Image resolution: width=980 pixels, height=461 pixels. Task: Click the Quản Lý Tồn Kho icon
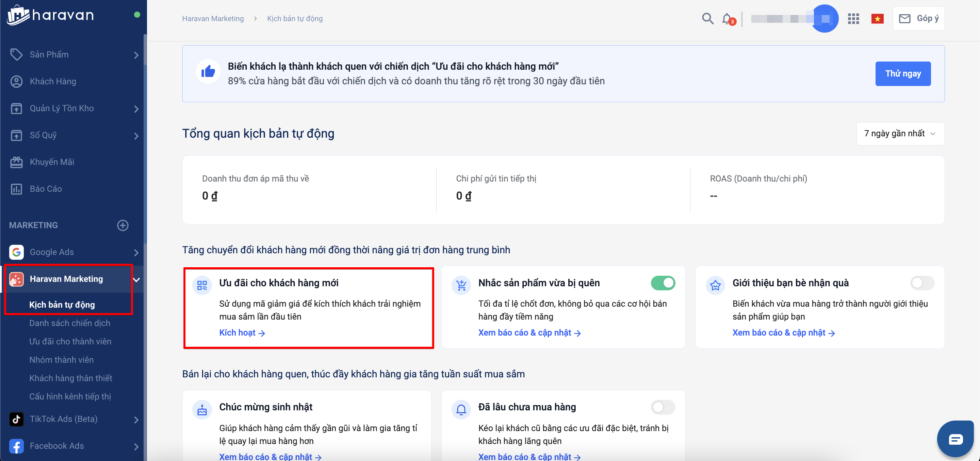[x=16, y=108]
